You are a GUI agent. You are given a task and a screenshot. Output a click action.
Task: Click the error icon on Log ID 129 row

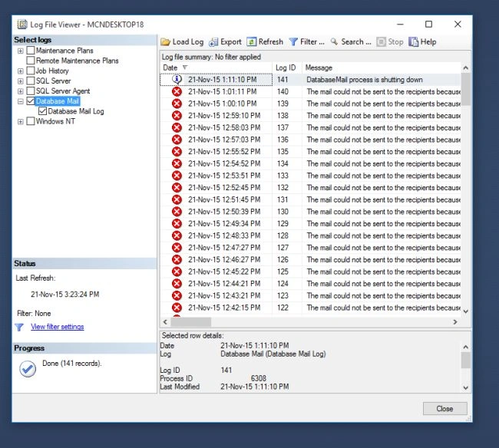(177, 223)
